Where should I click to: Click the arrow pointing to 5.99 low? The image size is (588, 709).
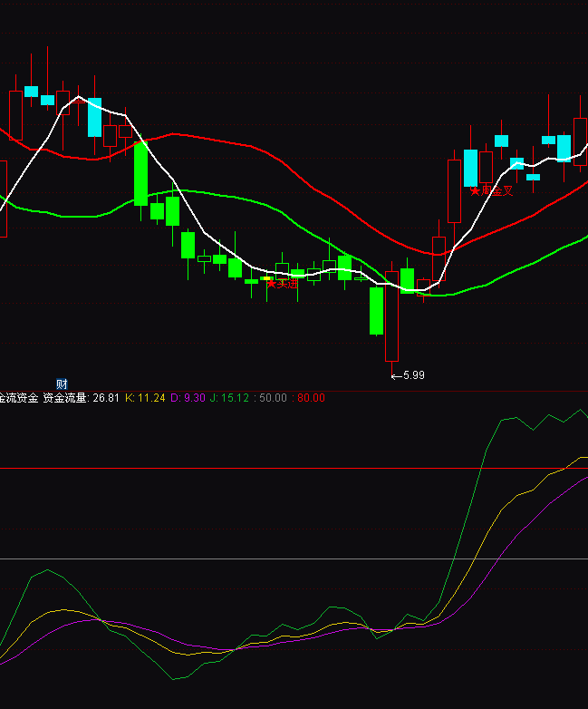(396, 375)
